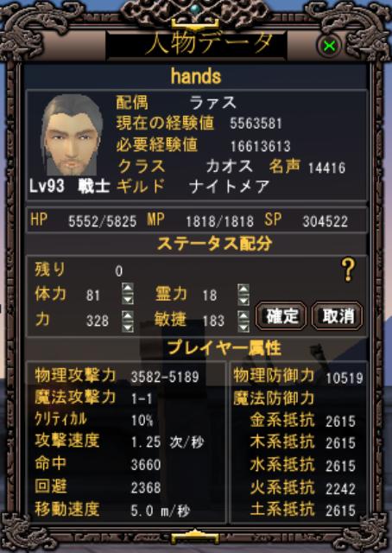Decrease 敏捷 using its down arrow
This screenshot has height=553, width=392.
(x=243, y=327)
